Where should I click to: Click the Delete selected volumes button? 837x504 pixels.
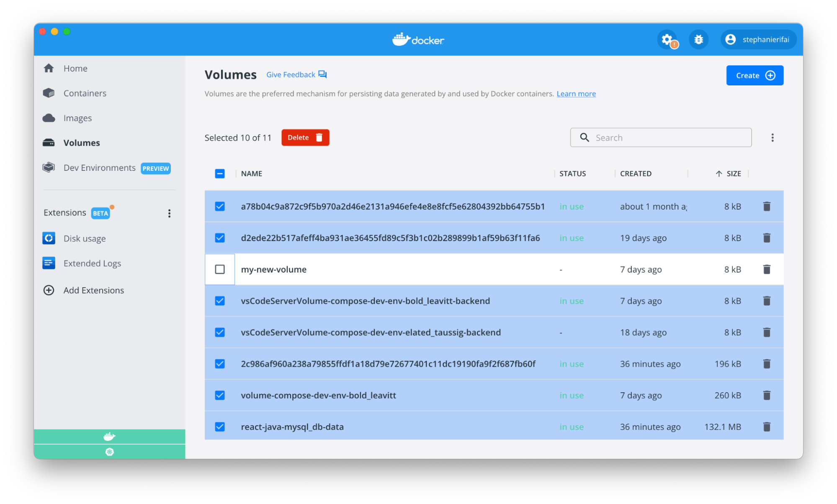[305, 137]
